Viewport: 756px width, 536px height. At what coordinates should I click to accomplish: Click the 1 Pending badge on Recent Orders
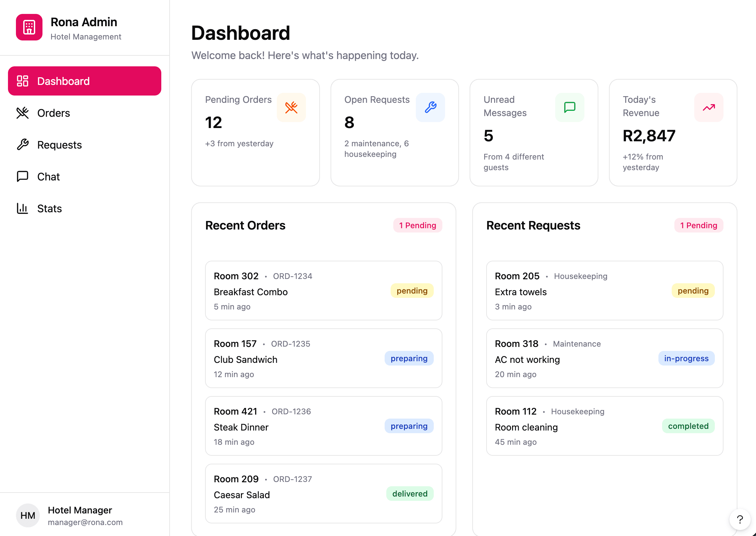(x=417, y=225)
